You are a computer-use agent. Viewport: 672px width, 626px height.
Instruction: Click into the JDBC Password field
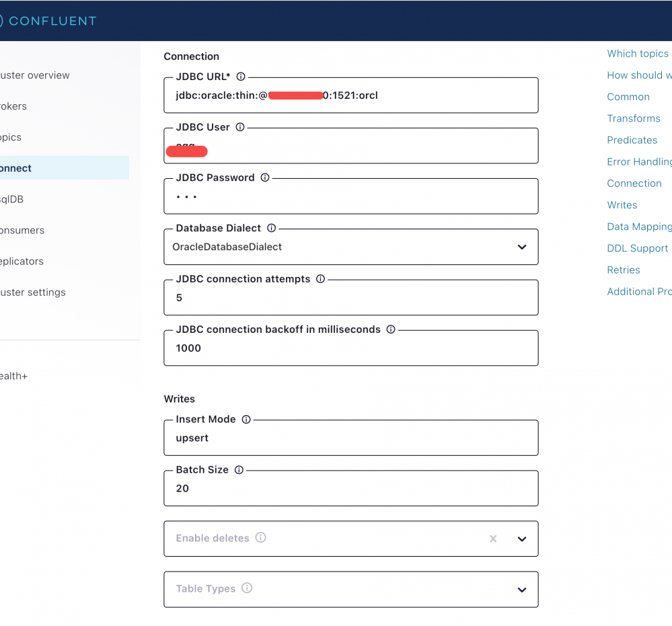click(x=351, y=196)
